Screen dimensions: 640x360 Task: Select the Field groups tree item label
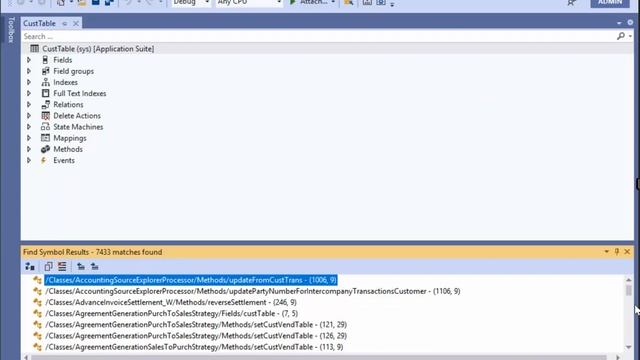coord(73,71)
